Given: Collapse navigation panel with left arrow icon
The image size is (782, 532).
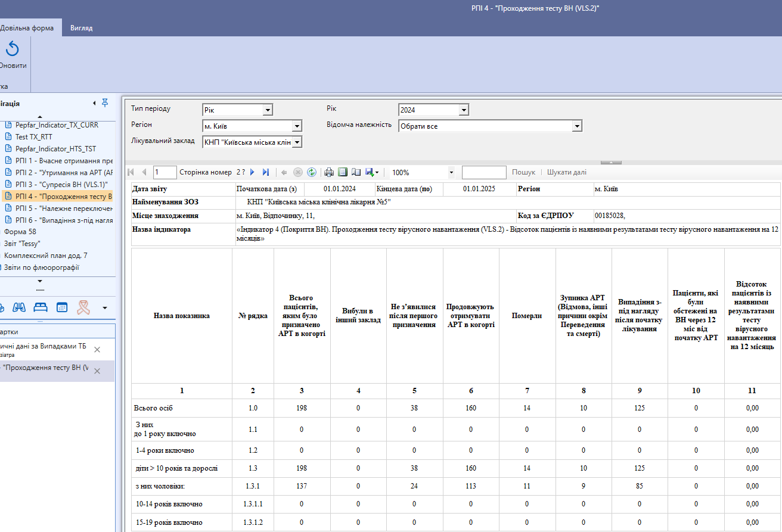Looking at the screenshot, I should tap(94, 103).
